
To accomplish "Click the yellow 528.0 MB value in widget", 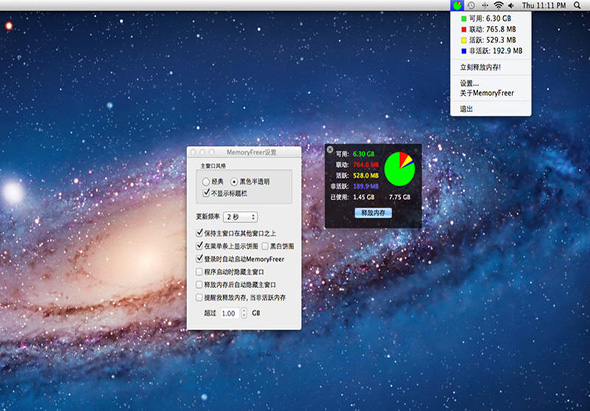I will [366, 175].
